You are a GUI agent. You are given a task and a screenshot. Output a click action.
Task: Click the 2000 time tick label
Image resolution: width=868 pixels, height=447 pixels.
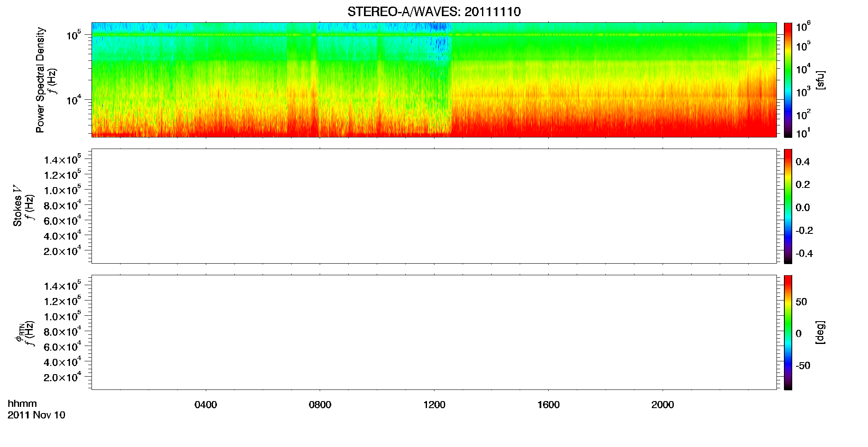(663, 405)
